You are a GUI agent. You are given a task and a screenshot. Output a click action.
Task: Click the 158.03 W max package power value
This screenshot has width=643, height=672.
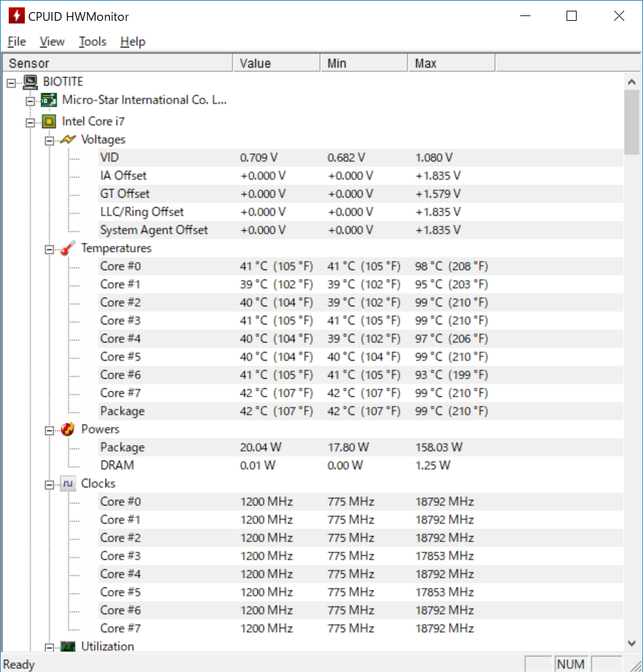[439, 447]
